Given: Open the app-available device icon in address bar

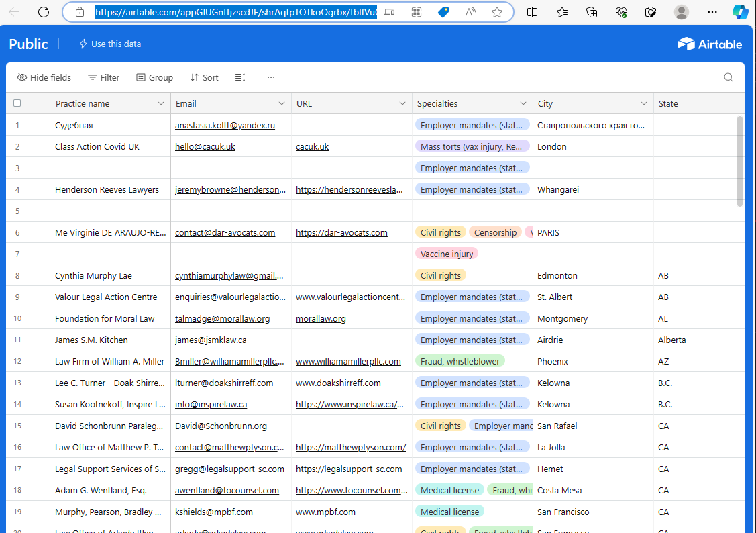Looking at the screenshot, I should [390, 12].
